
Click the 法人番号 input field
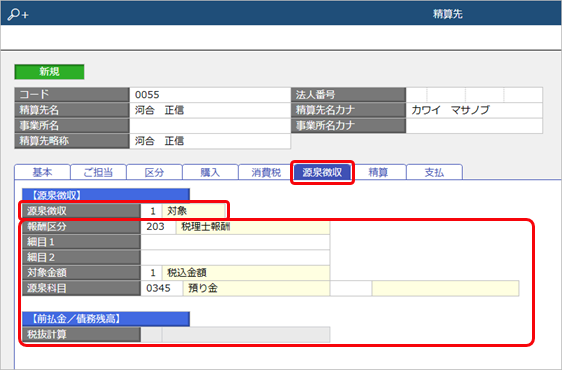click(474, 95)
